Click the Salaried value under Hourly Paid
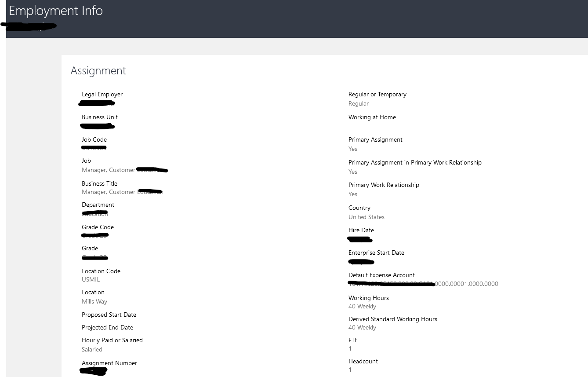The height and width of the screenshot is (377, 588). [92, 349]
